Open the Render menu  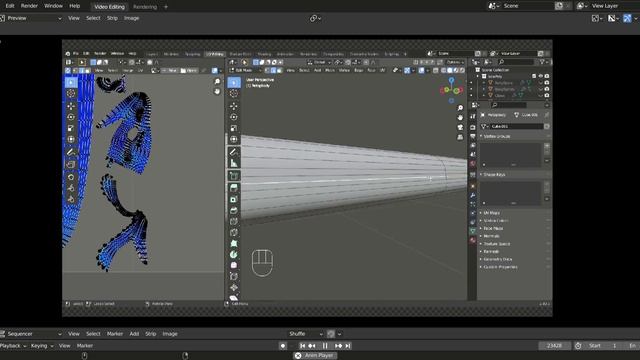pos(29,6)
